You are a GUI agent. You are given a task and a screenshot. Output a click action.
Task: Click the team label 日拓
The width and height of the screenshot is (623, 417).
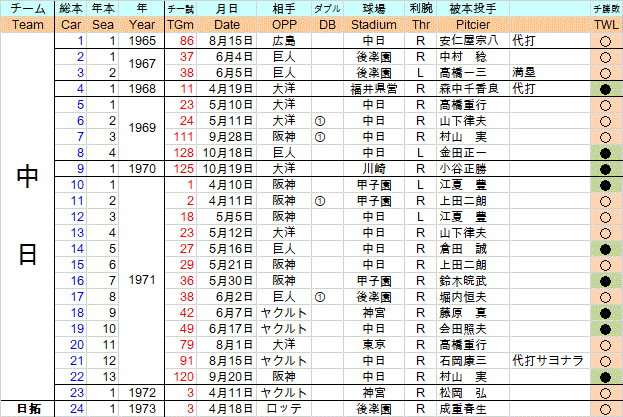[29, 409]
